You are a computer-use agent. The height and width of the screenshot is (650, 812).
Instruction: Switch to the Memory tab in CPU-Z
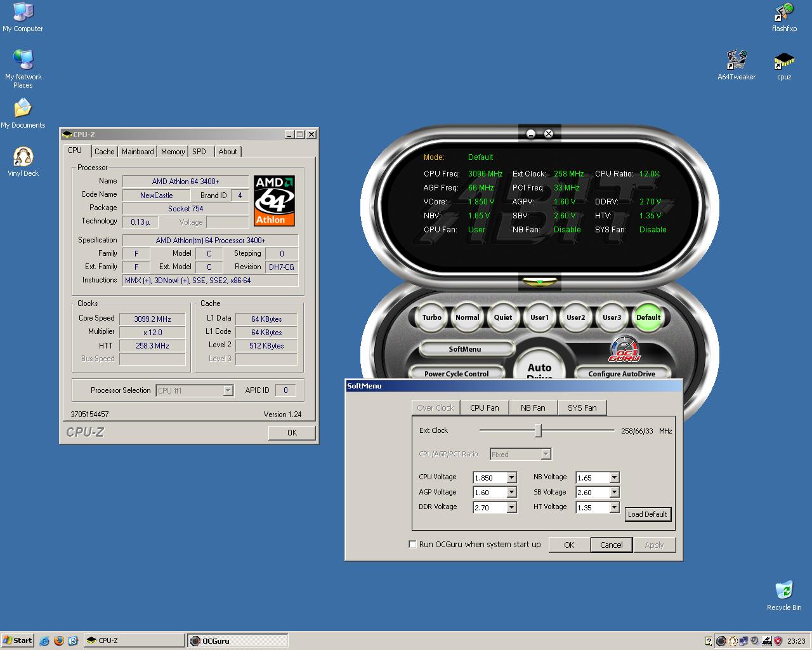[x=173, y=152]
